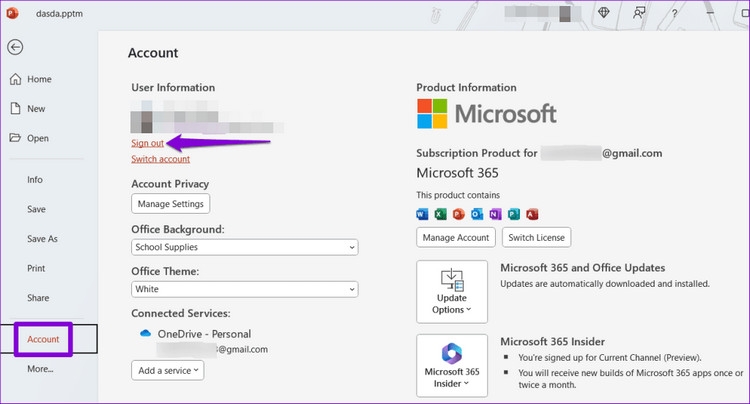Click the Word app icon

[422, 214]
